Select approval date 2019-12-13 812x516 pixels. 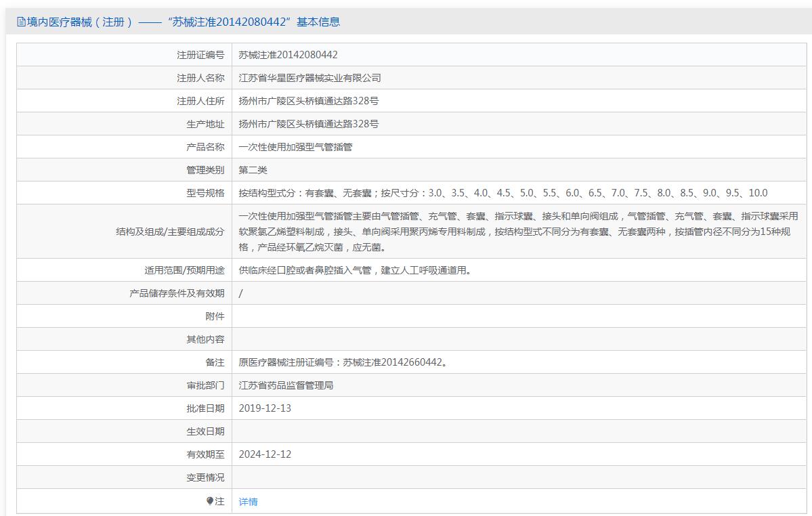click(x=265, y=408)
